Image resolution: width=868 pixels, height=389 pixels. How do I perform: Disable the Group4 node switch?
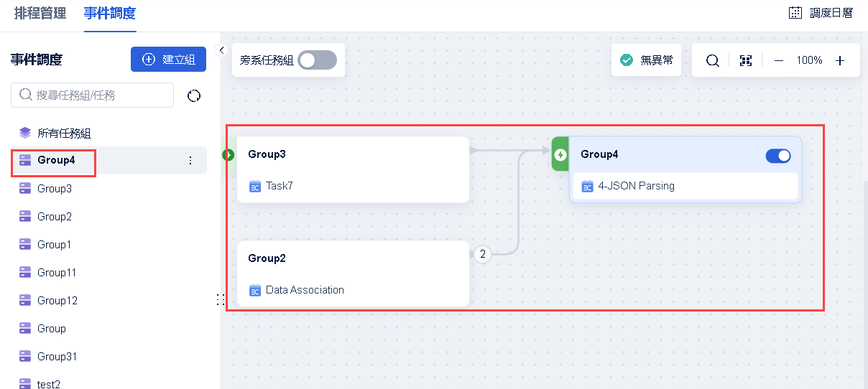coord(778,156)
